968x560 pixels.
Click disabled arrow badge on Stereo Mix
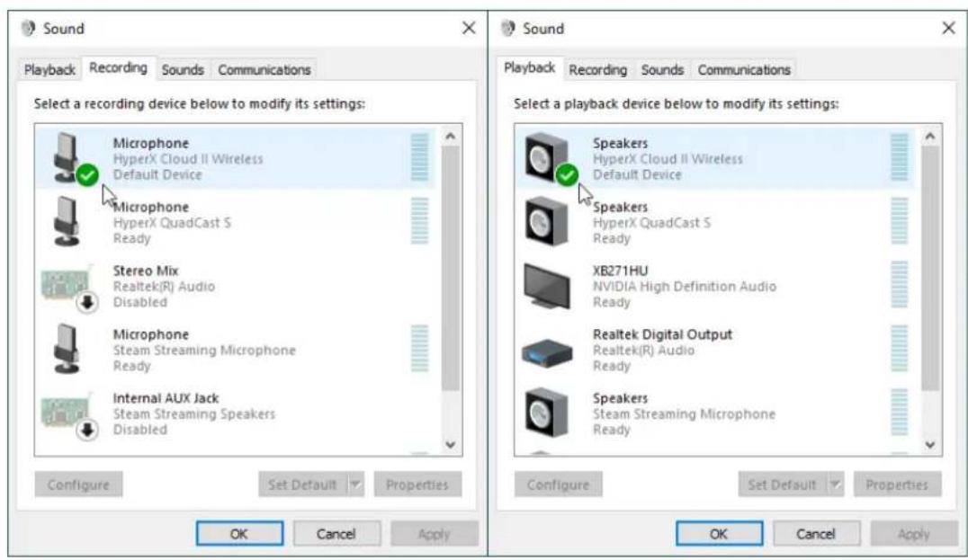(87, 302)
